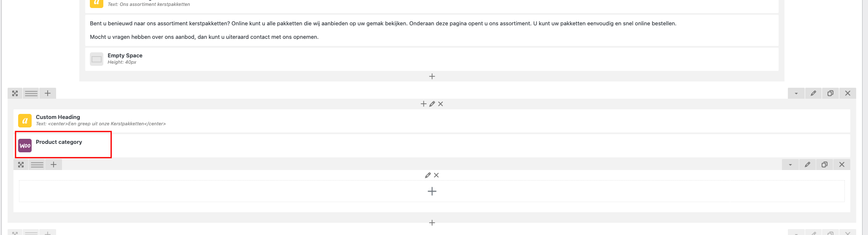Image resolution: width=868 pixels, height=235 pixels.
Task: Click inner row move handle icon
Action: click(x=21, y=165)
